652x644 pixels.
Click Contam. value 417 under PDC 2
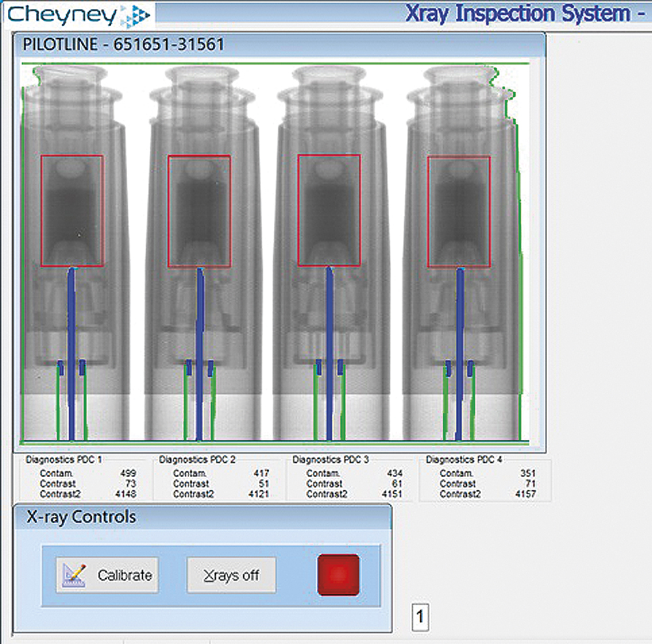coord(261,473)
